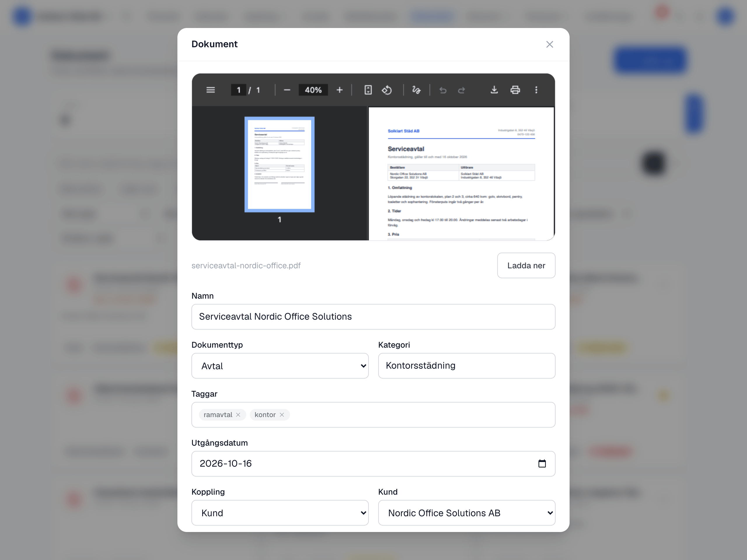Rotate the PDF counterclockwise

(387, 90)
